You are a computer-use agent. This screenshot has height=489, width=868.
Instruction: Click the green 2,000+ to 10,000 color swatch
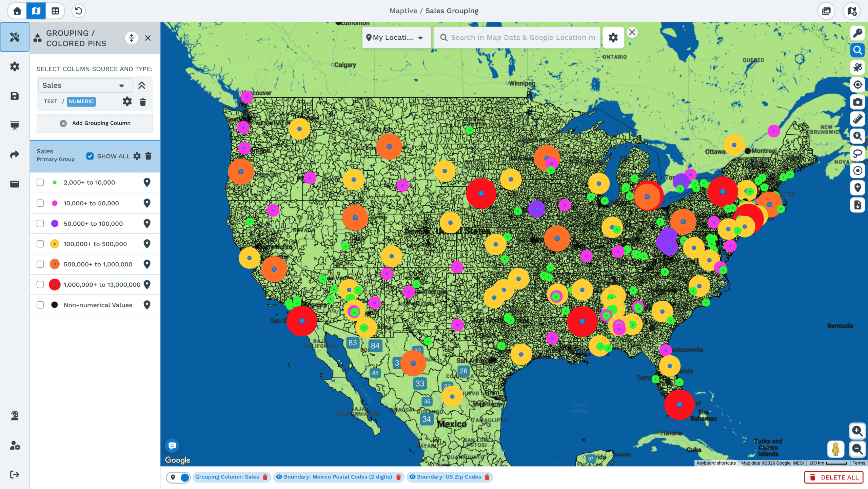pos(55,183)
